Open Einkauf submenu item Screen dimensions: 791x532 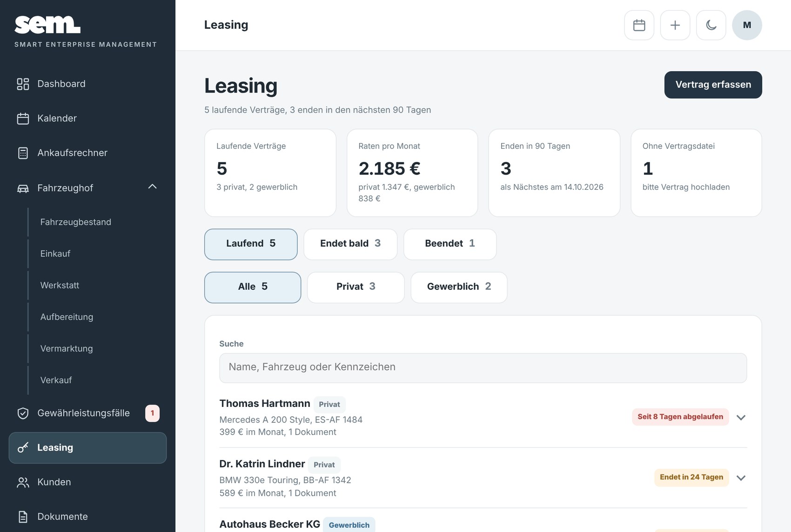[55, 254]
